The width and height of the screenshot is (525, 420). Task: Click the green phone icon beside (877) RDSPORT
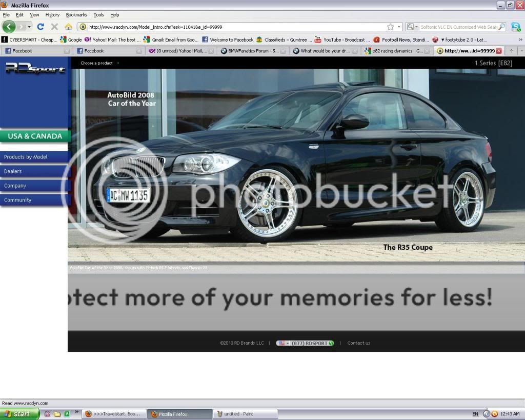point(331,343)
